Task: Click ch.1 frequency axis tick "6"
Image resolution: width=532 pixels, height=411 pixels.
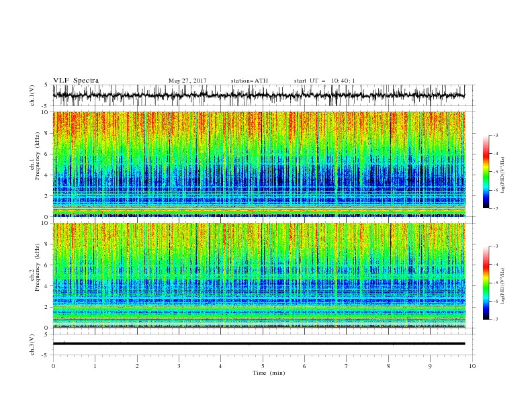Action: 46,154
